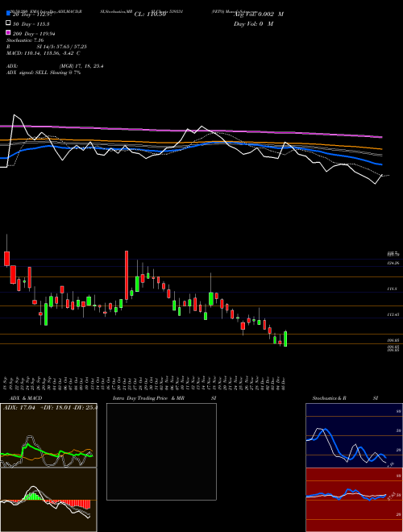The image size is (403, 532).
Task: Click the magenta 200 Day moving average line
Action: point(191,131)
